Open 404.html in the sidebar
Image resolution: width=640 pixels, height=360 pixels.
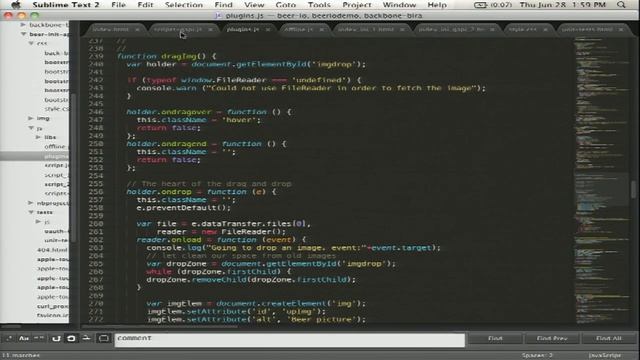tap(52, 250)
